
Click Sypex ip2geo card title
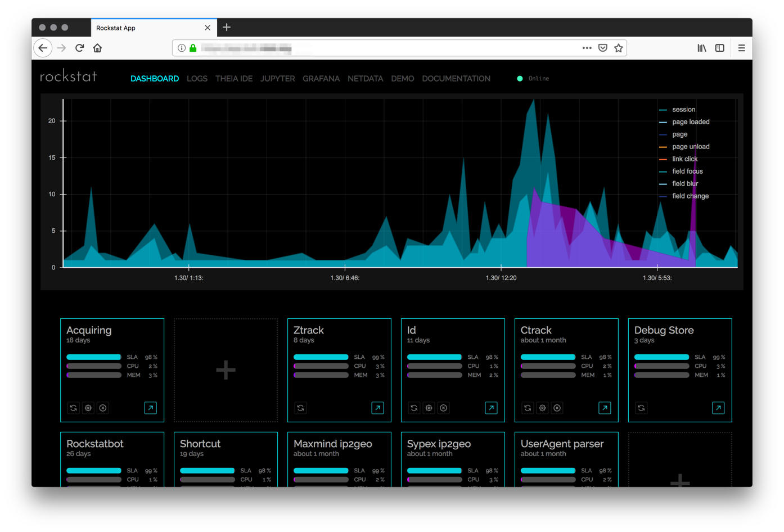[x=439, y=444]
